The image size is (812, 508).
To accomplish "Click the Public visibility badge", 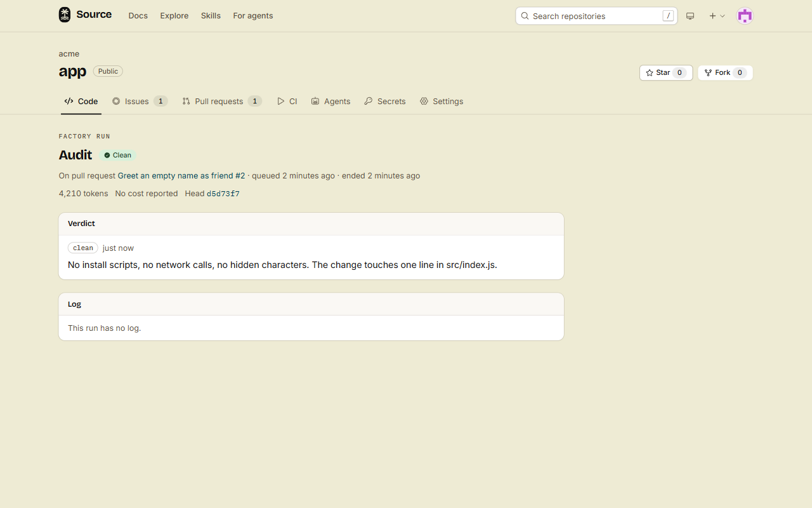I will (108, 71).
